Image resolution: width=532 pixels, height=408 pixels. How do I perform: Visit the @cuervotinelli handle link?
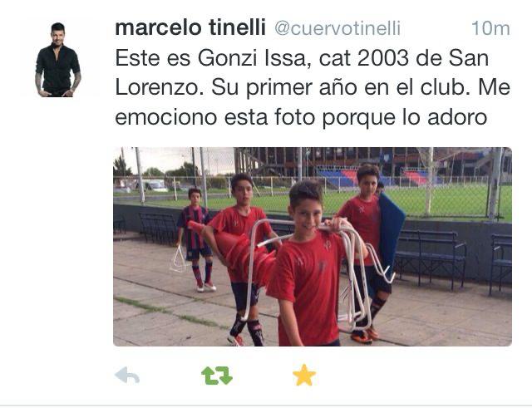click(x=337, y=28)
